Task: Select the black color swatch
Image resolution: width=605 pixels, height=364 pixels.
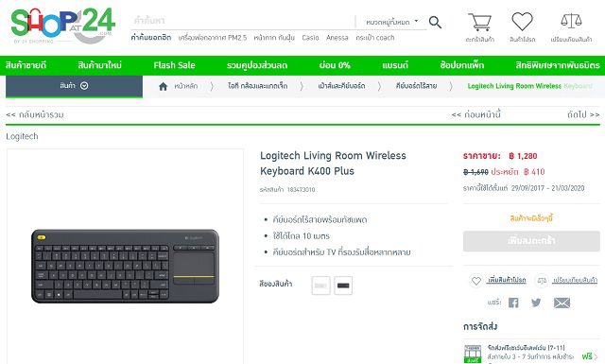Action: (343, 286)
